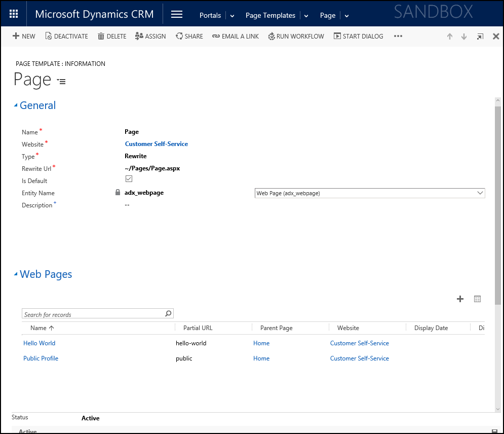
Task: Click the Start Dialog icon
Action: (x=336, y=36)
